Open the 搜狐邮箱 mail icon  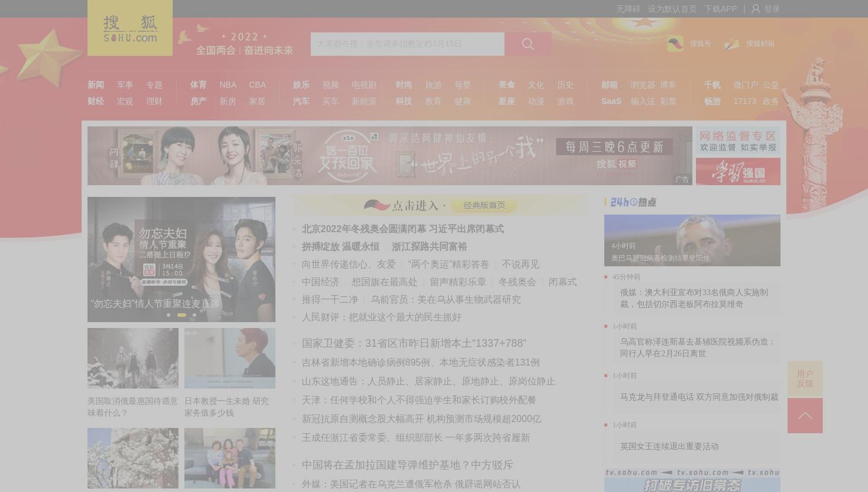[732, 43]
